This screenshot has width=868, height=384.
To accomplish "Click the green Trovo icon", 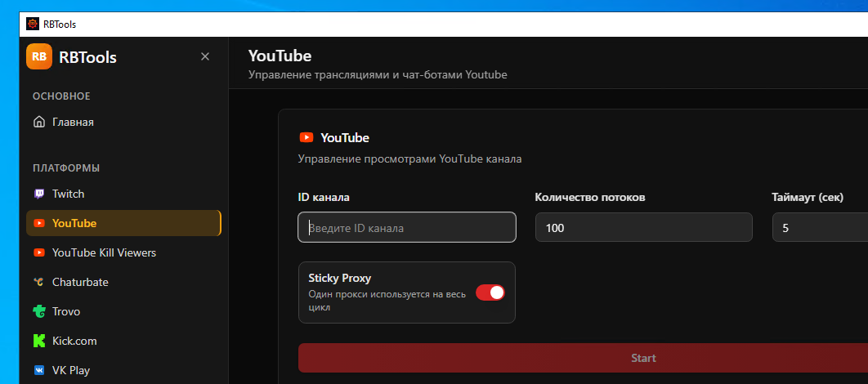I will tap(39, 311).
